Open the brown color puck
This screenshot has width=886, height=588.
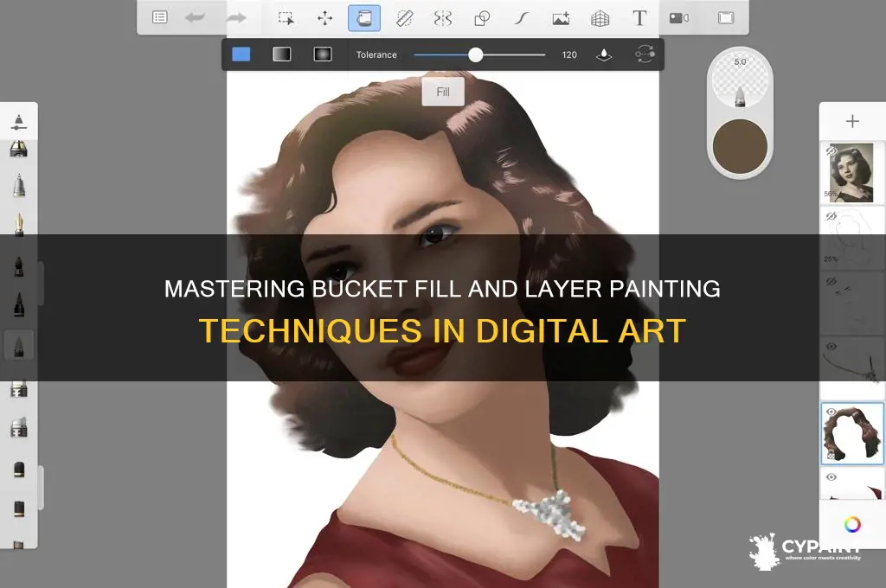[740, 146]
